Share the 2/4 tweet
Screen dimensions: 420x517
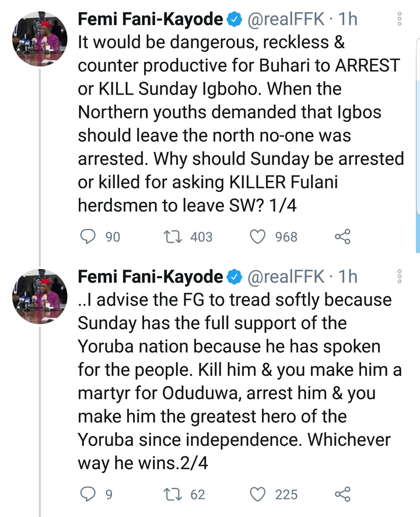coord(342,494)
